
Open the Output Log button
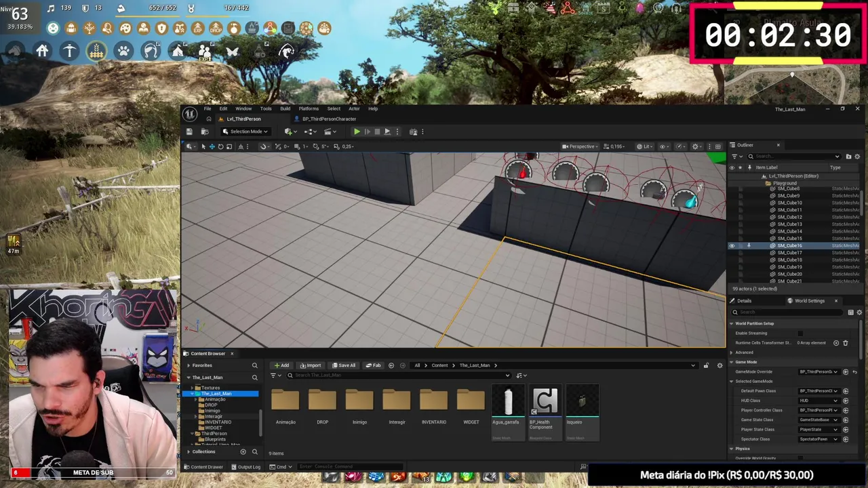pos(245,466)
